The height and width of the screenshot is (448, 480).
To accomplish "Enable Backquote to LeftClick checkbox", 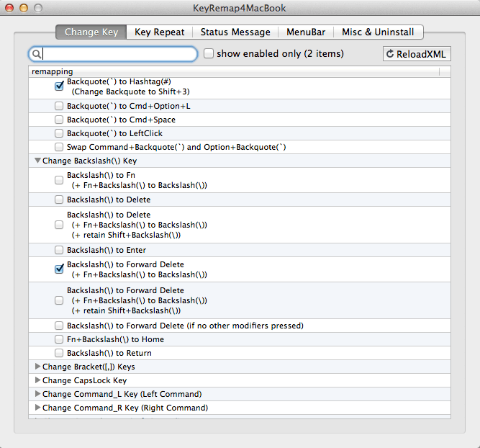I will coord(59,133).
